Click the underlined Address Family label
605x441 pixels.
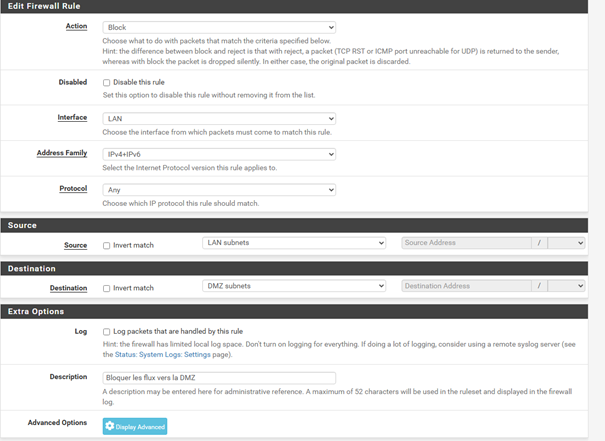tap(61, 153)
